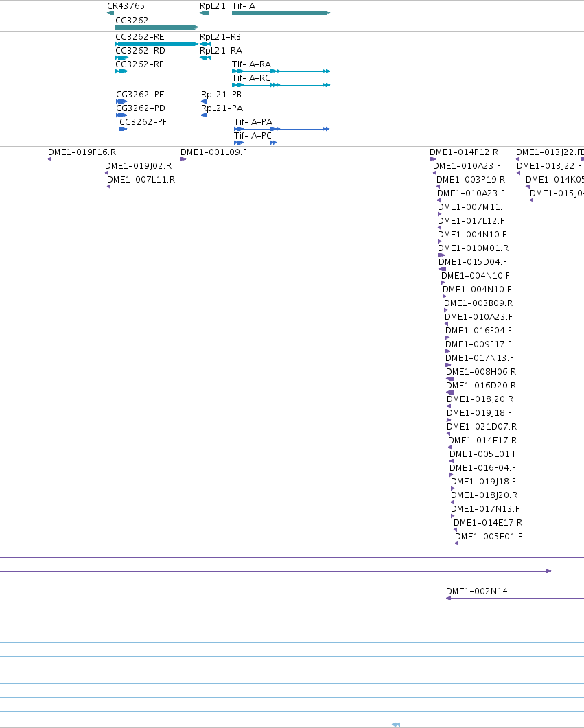Viewport: 584px width, 728px height.
Task: Select the DME1-015D04.F read label
Action: (x=473, y=262)
